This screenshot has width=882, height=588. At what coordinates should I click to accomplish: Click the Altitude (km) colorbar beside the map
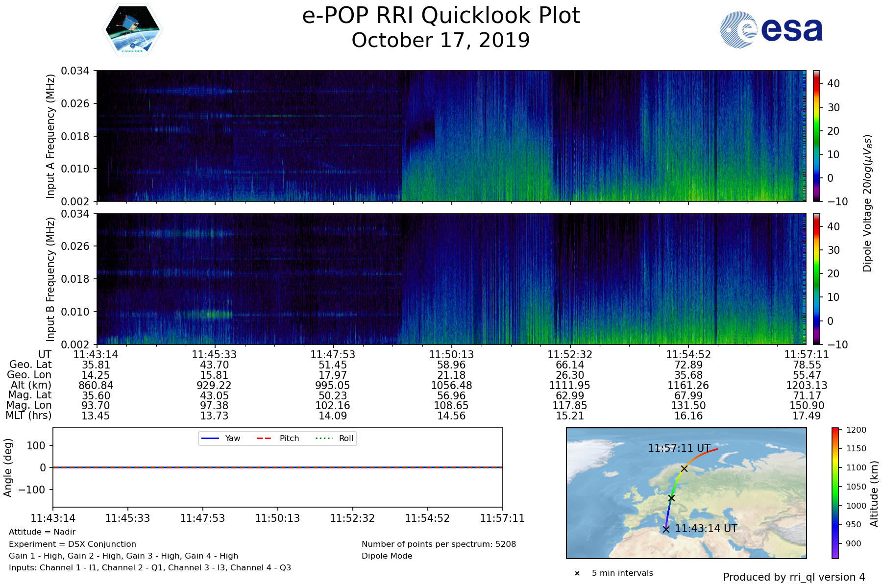pos(835,492)
